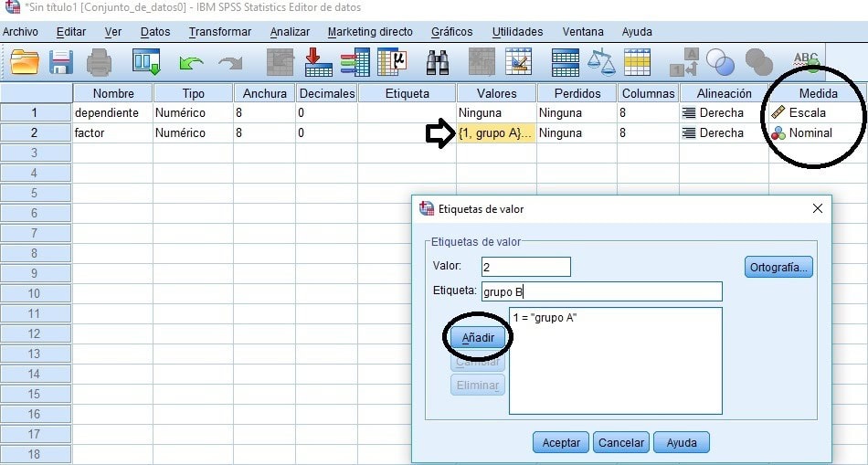Click the Ortografía button in the dialog

(778, 268)
